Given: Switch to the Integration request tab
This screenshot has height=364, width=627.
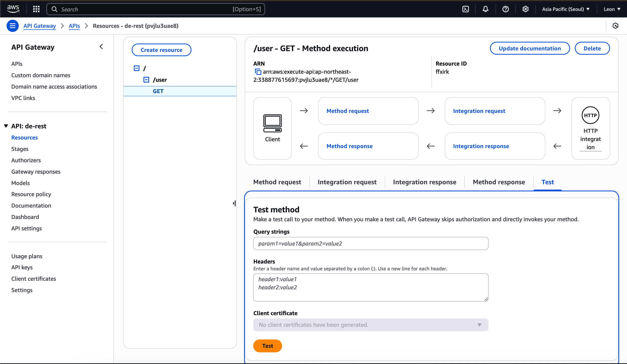Looking at the screenshot, I should tap(347, 182).
